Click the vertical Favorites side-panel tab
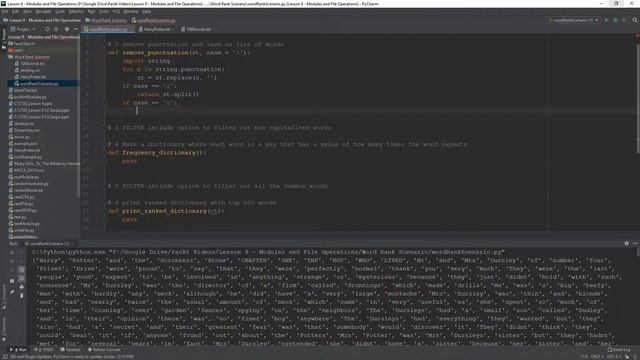This screenshot has height=360, width=640. (4, 329)
